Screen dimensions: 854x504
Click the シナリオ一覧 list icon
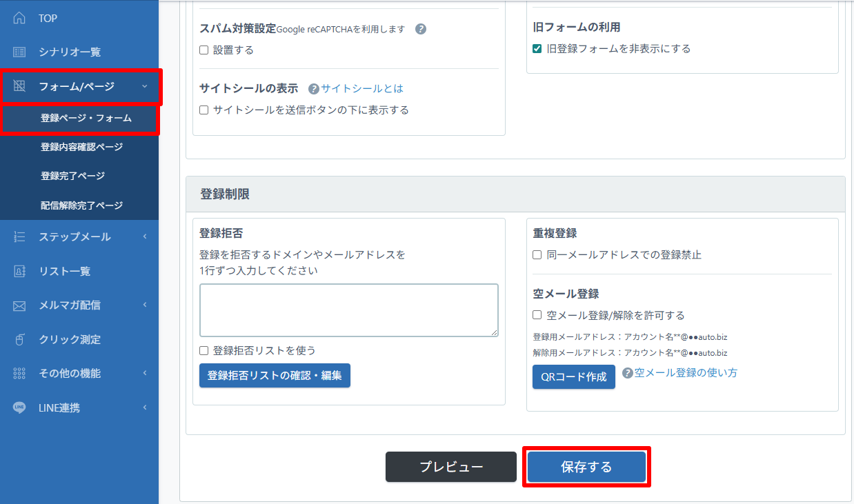click(19, 52)
